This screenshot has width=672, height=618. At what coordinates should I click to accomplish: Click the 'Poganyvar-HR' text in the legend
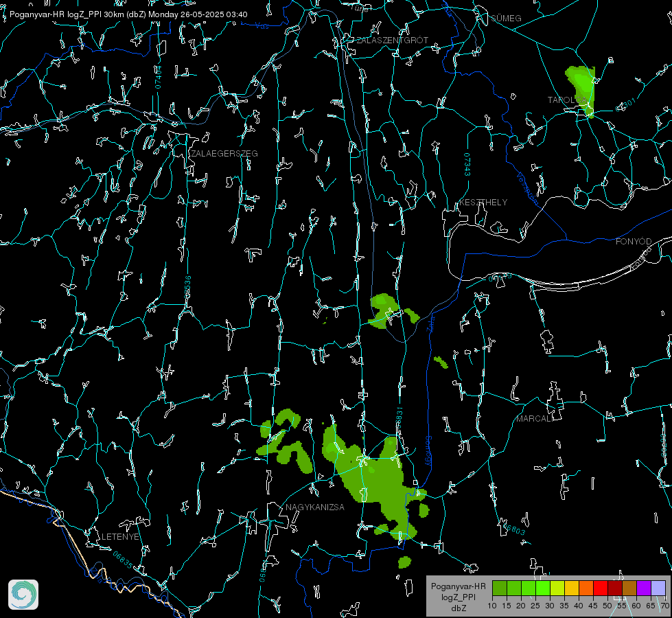458,586
